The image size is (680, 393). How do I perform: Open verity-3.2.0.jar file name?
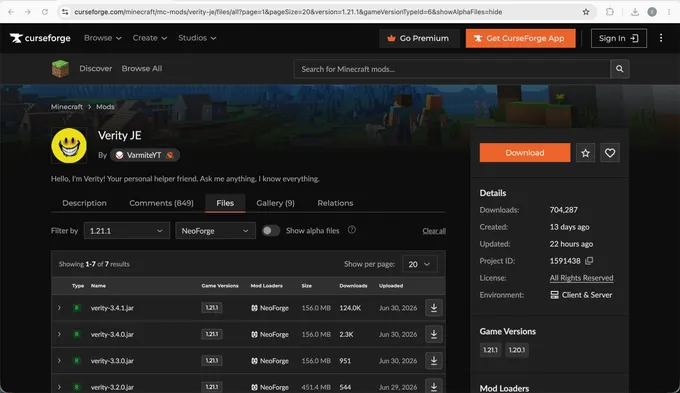(x=112, y=387)
